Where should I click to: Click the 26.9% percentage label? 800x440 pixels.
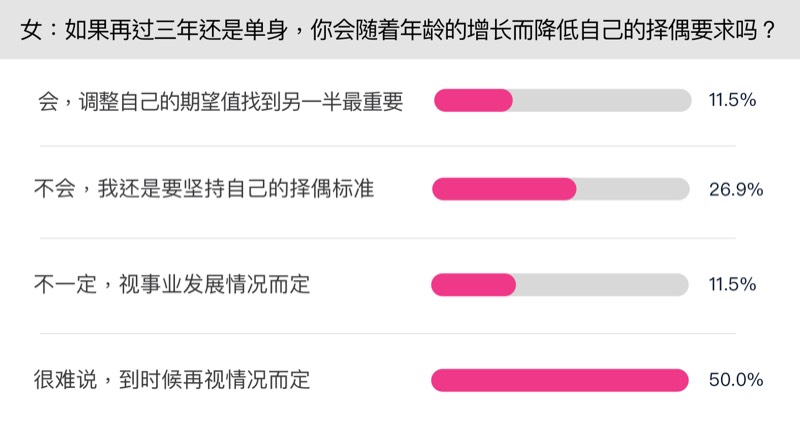coord(735,189)
